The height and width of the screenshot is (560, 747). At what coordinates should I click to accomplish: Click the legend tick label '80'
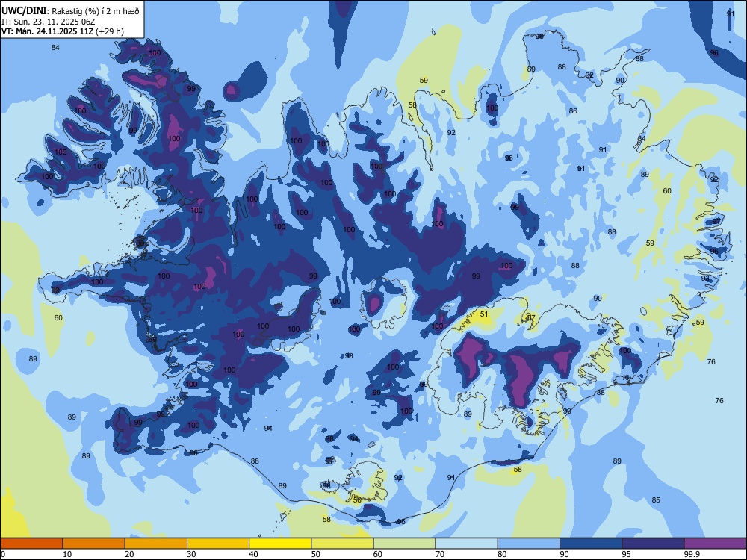point(502,554)
